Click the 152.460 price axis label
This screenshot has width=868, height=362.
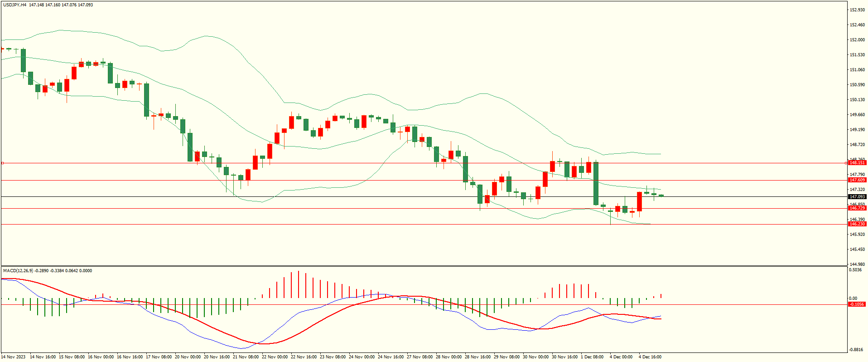click(857, 25)
